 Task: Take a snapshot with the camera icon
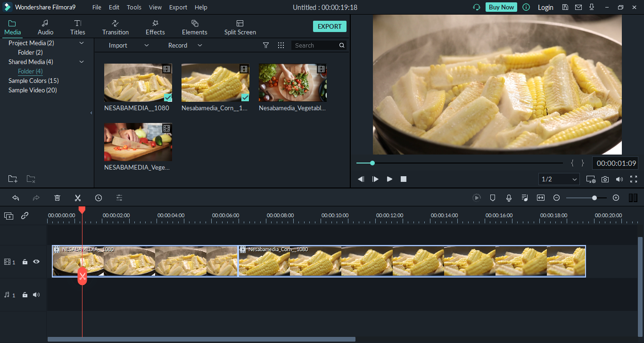[x=605, y=180]
